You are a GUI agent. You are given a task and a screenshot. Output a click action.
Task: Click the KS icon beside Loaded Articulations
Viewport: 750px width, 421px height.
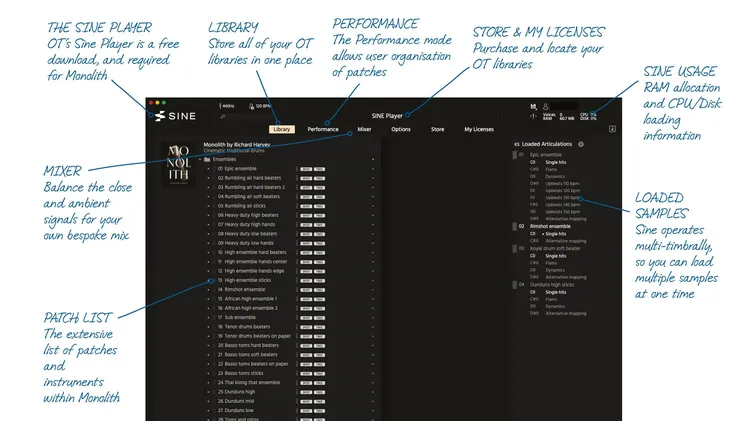point(517,144)
